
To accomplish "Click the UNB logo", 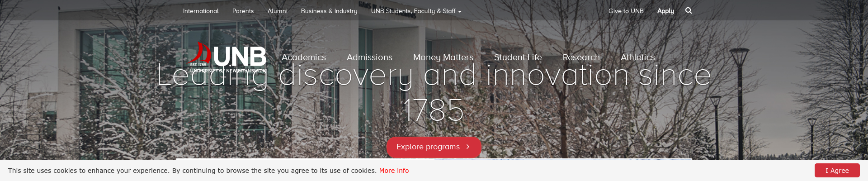I will pyautogui.click(x=227, y=57).
